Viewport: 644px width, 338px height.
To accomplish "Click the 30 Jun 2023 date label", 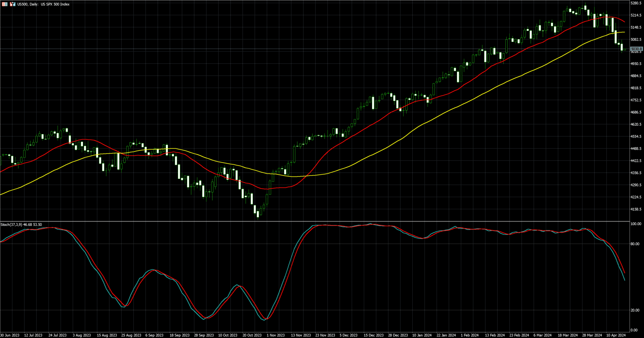I will [x=10, y=335].
